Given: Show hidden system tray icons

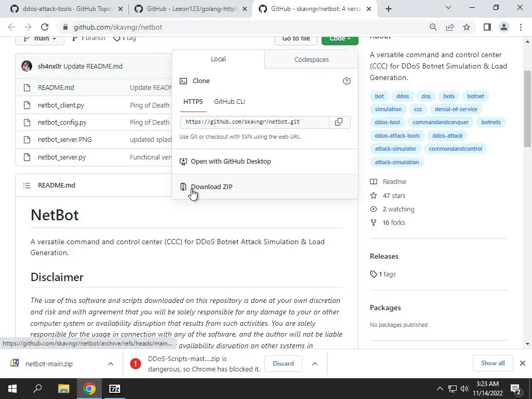Looking at the screenshot, I should point(440,389).
